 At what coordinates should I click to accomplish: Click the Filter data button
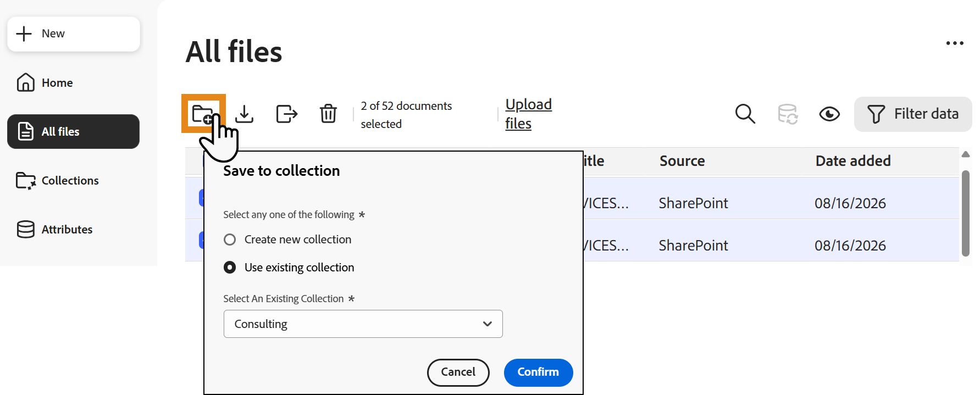pos(913,114)
